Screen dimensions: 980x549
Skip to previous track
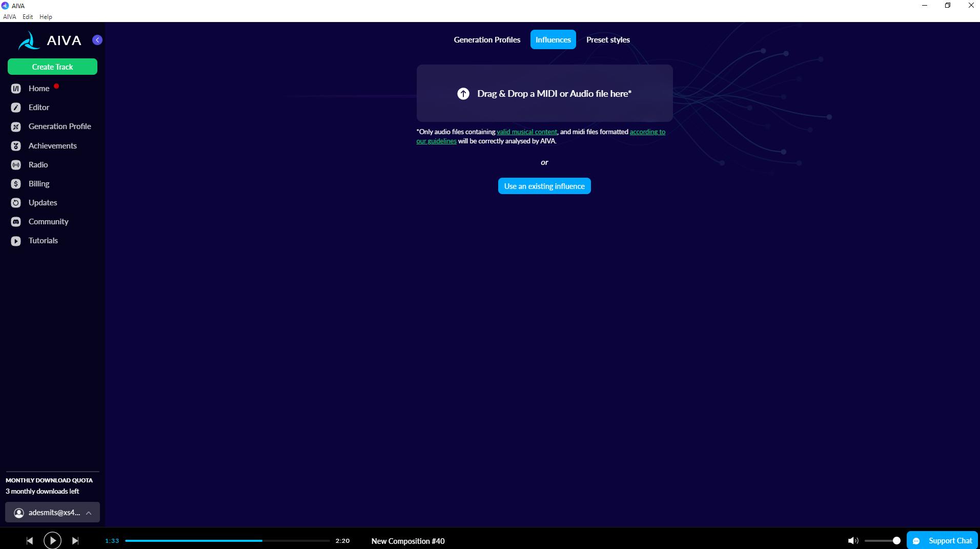30,541
